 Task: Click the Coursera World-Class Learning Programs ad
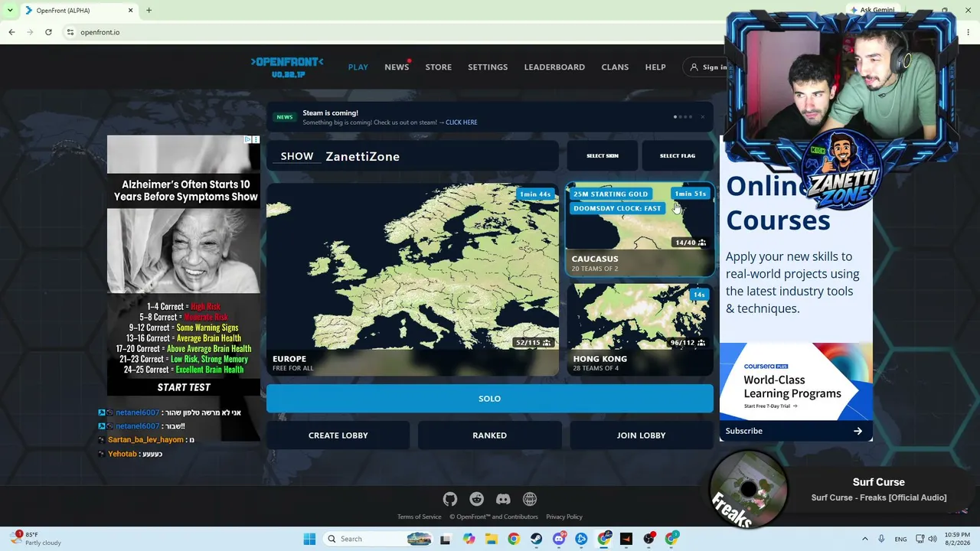pyautogui.click(x=796, y=382)
